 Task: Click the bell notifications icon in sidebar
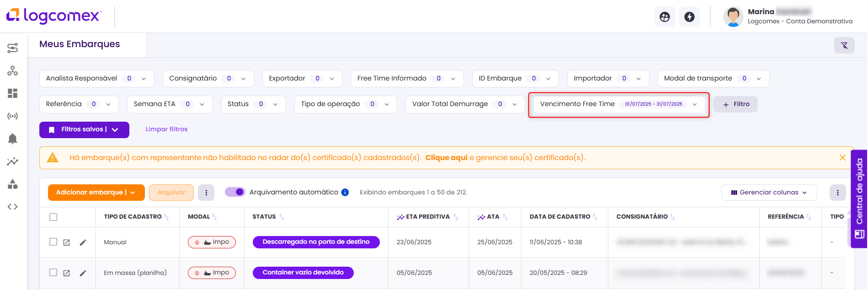tap(13, 139)
